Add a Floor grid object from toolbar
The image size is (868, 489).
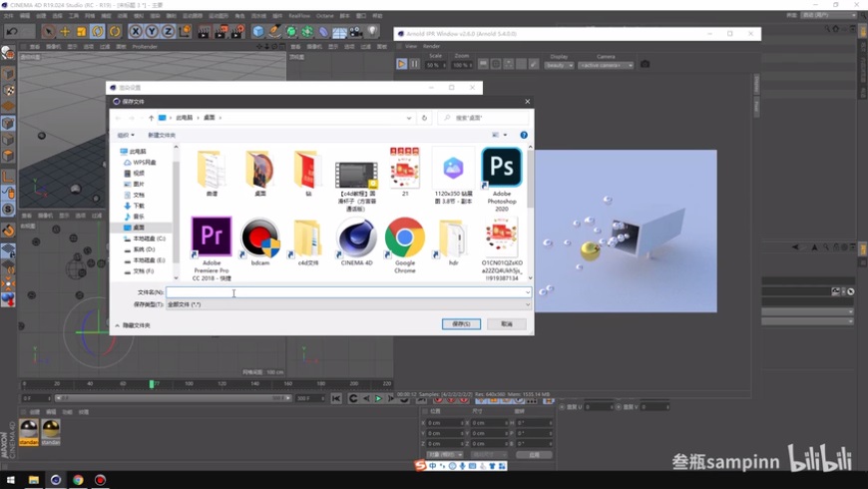tap(339, 32)
